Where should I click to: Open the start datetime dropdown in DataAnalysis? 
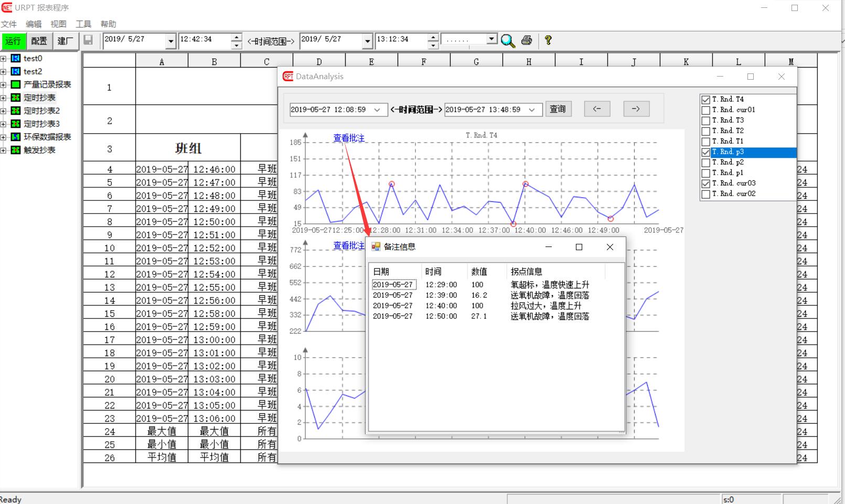click(377, 110)
